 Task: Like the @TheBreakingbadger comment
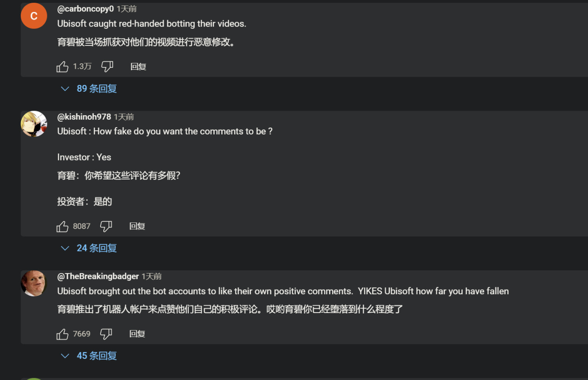[x=62, y=334]
